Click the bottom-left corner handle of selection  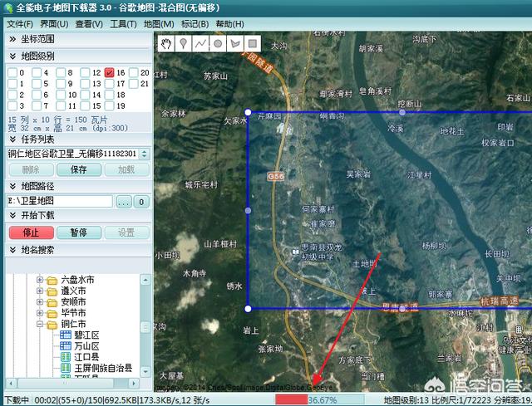click(248, 309)
